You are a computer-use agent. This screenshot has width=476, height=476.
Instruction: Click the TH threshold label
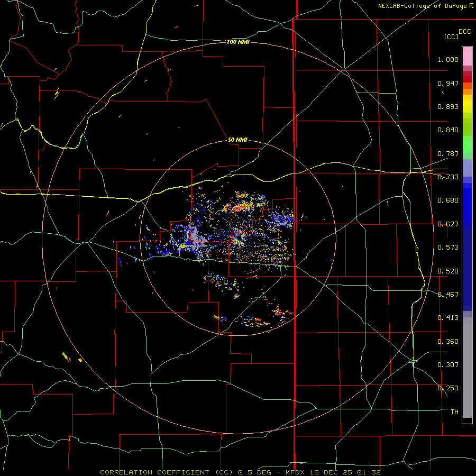[454, 412]
